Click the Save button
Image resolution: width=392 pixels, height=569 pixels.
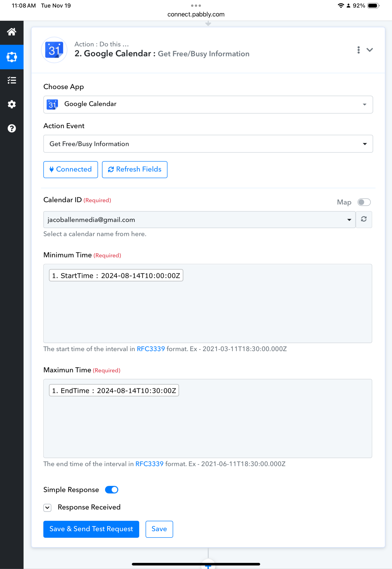tap(159, 529)
